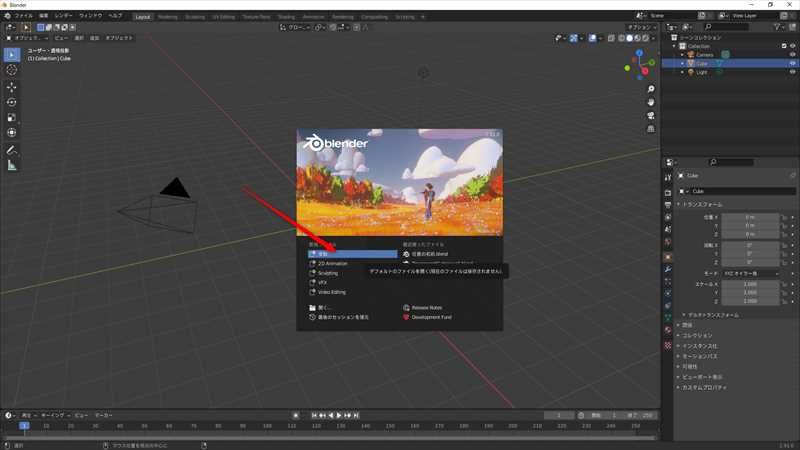Click the viewport pan hand gizmo
The image size is (800, 450).
click(x=651, y=103)
